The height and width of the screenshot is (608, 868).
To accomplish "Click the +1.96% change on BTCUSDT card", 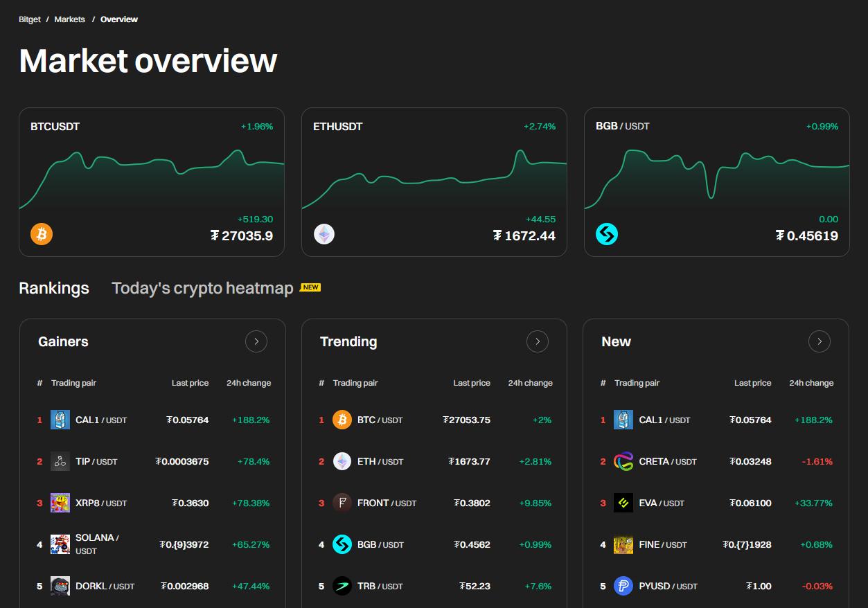I will [x=257, y=126].
